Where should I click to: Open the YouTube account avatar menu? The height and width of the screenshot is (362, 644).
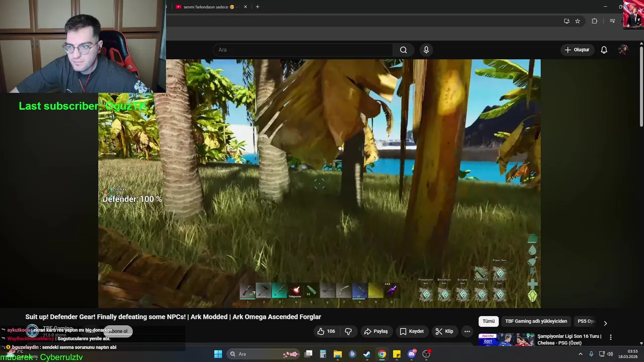click(x=623, y=50)
